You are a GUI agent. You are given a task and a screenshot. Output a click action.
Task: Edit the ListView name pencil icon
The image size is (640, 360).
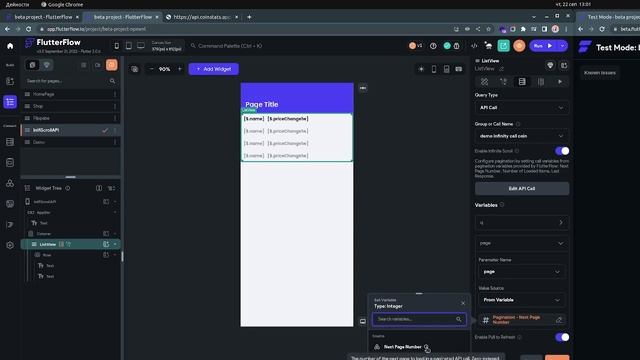click(502, 69)
